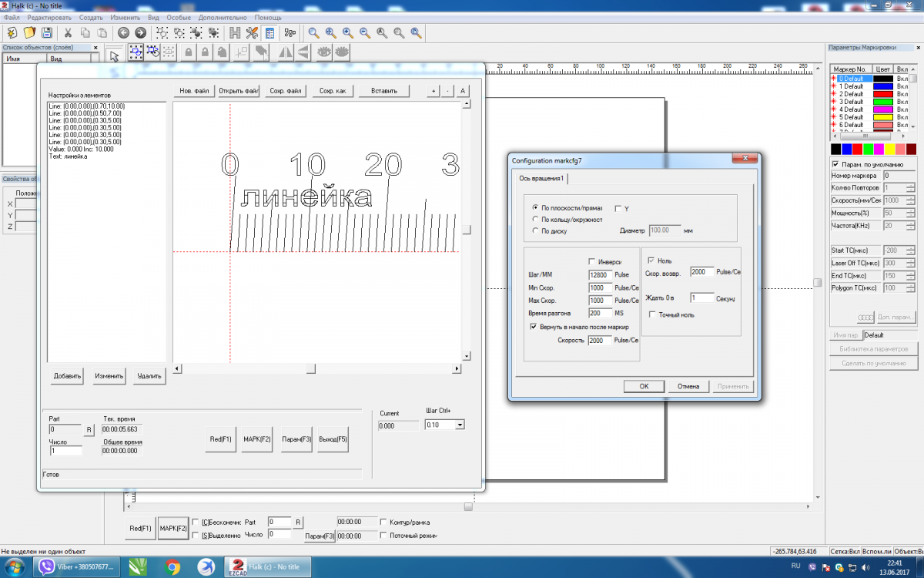Select the Ось вращения1 tab
The width and height of the screenshot is (924, 578).
(x=542, y=178)
